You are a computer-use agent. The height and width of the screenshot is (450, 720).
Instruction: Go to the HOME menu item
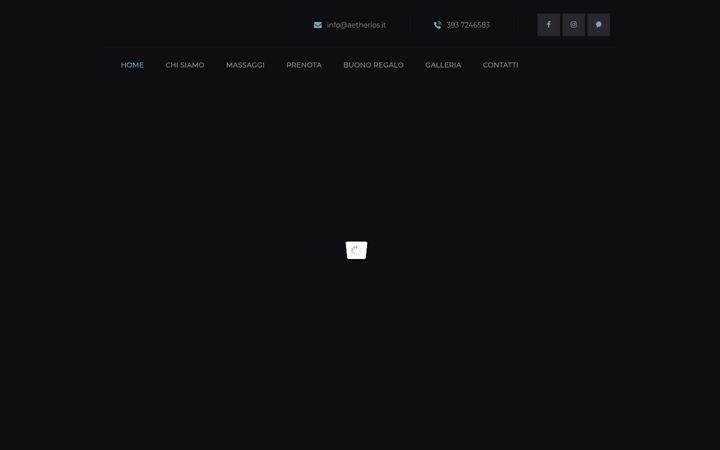(132, 65)
